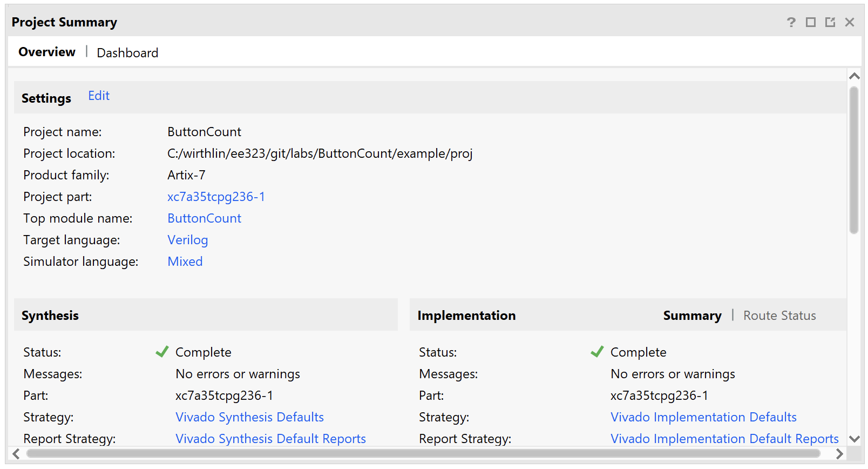The height and width of the screenshot is (469, 868).
Task: Change the Verilog target language
Action: click(187, 240)
